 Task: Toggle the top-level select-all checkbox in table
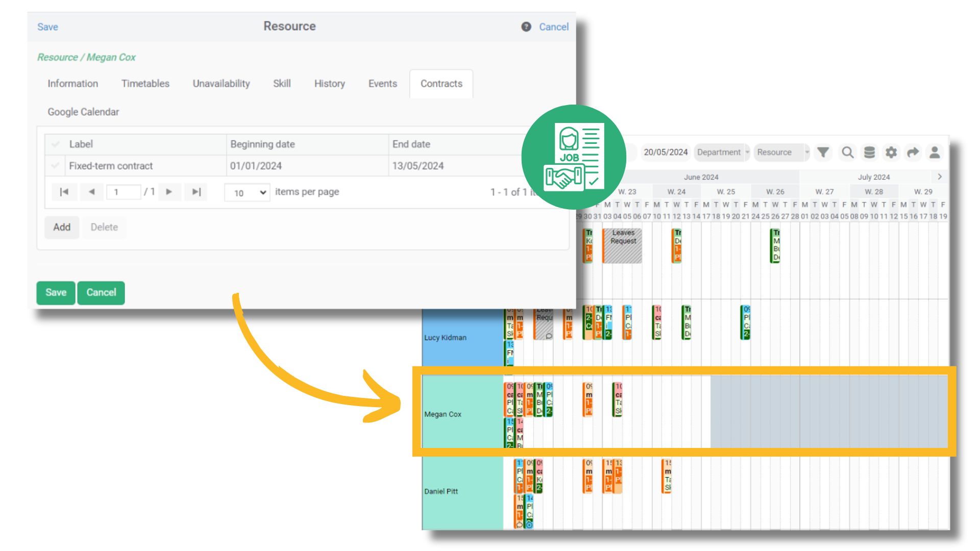(56, 143)
